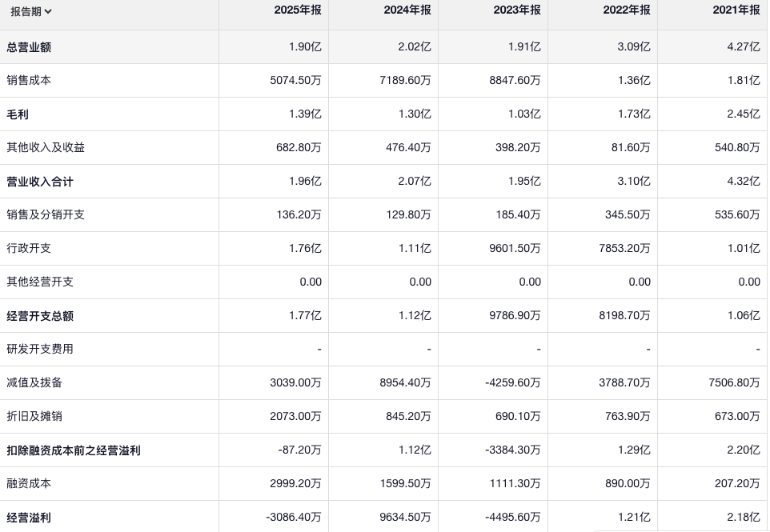Image resolution: width=770 pixels, height=532 pixels.
Task: Click the 行政开支 row label
Action: [x=29, y=249]
